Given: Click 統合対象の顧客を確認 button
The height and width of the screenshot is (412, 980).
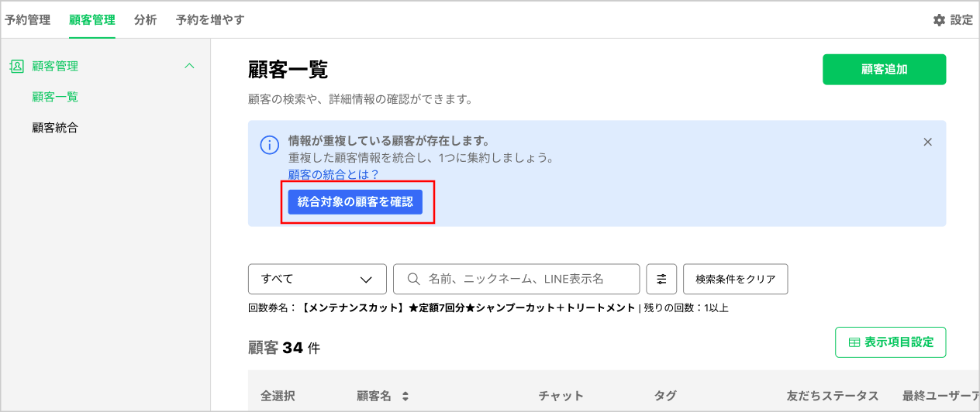Looking at the screenshot, I should point(355,201).
